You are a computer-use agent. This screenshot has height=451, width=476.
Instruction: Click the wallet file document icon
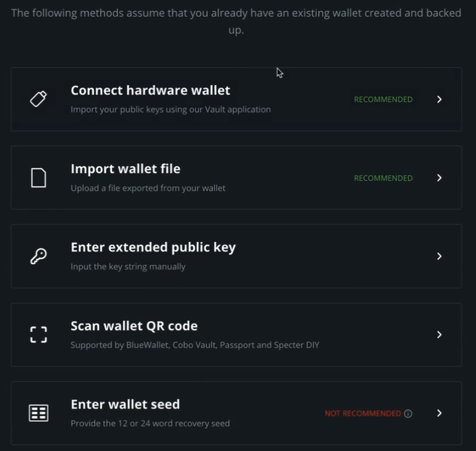coord(38,178)
